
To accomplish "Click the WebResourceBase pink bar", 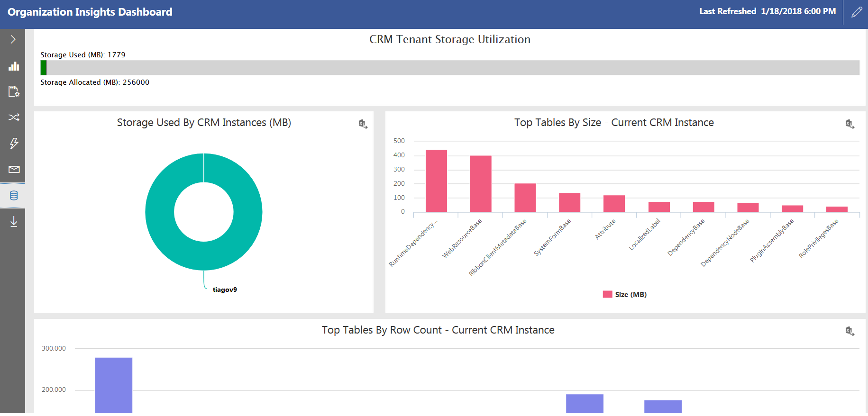I will click(x=481, y=184).
